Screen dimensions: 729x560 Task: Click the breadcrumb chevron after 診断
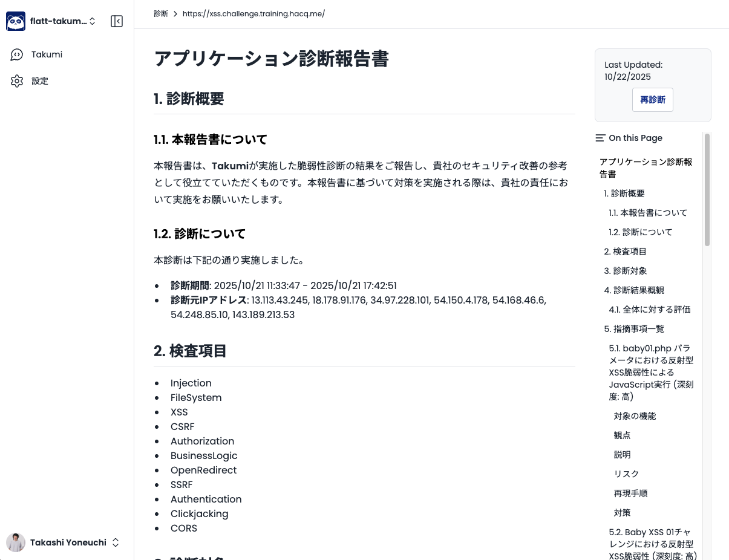pos(175,14)
